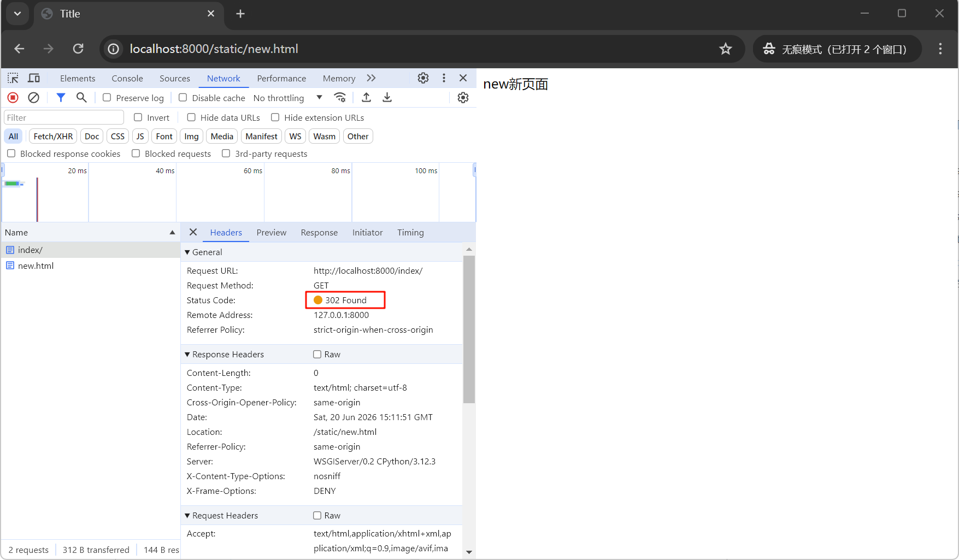959x560 pixels.
Task: Check Blocked response cookies
Action: click(x=11, y=154)
